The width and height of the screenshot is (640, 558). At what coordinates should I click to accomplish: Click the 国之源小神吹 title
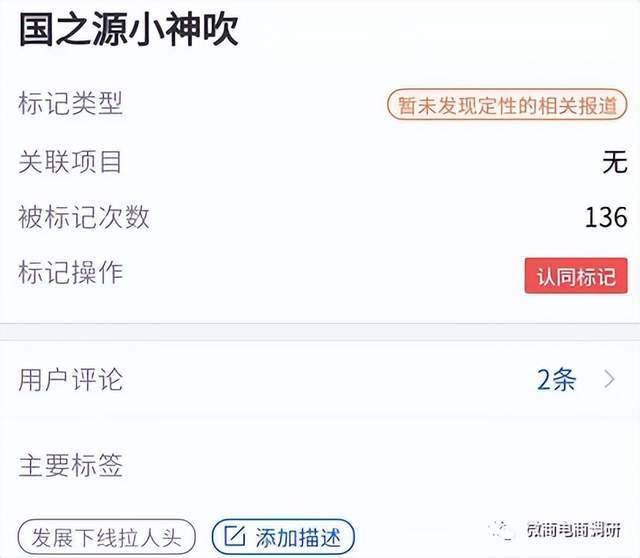pyautogui.click(x=129, y=29)
